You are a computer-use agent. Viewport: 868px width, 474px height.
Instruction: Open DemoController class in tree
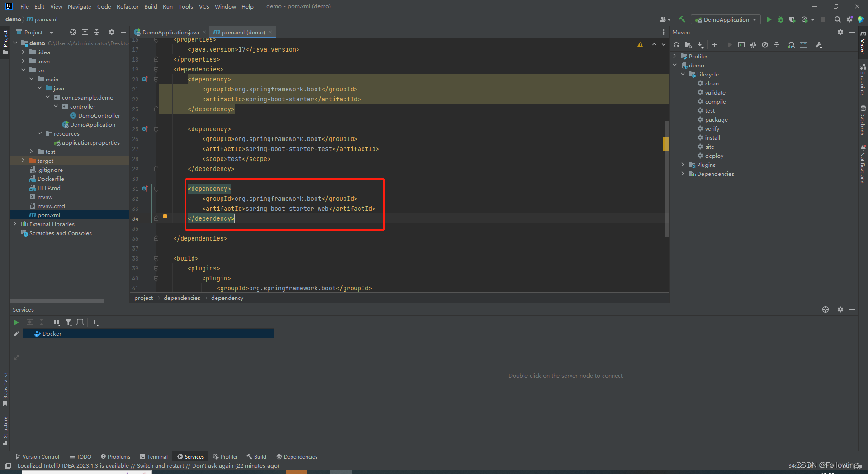[x=99, y=115]
